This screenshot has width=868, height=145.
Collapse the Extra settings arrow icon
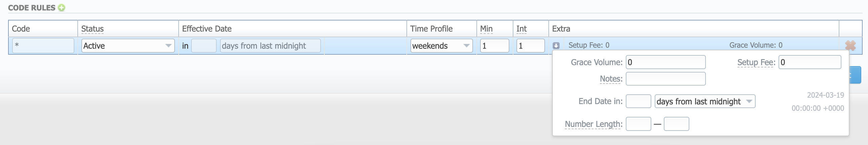pos(556,46)
